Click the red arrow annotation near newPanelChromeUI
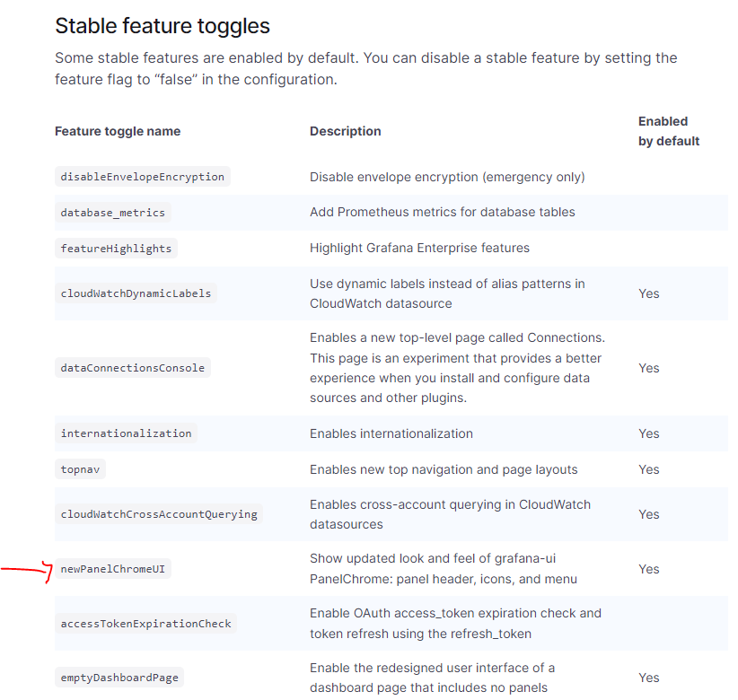 point(26,571)
